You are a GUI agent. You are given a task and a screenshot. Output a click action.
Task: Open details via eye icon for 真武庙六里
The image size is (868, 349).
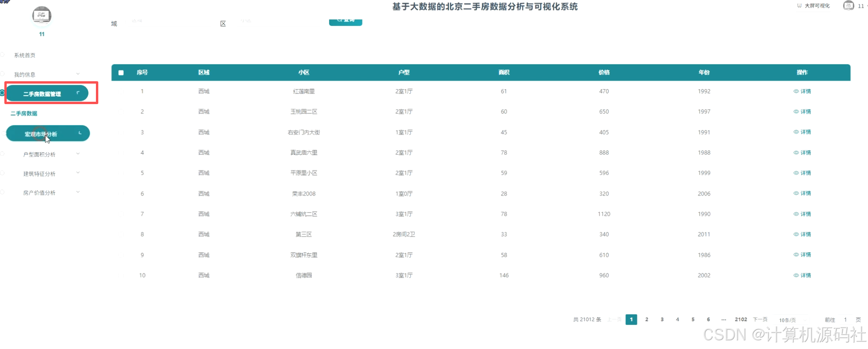pyautogui.click(x=796, y=153)
